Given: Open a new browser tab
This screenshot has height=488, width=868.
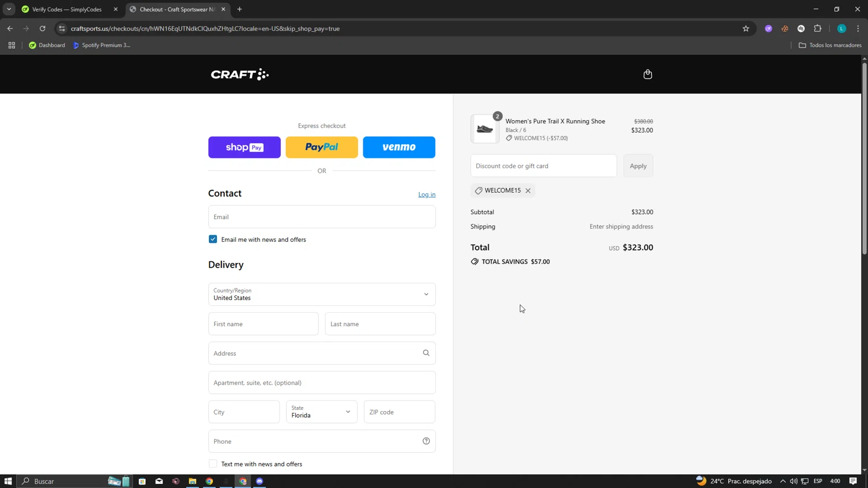Looking at the screenshot, I should pyautogui.click(x=240, y=9).
